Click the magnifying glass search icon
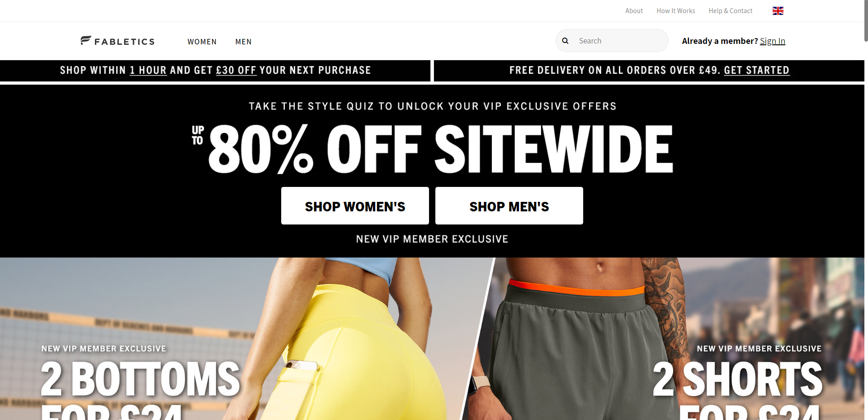Image resolution: width=868 pixels, height=420 pixels. point(565,41)
